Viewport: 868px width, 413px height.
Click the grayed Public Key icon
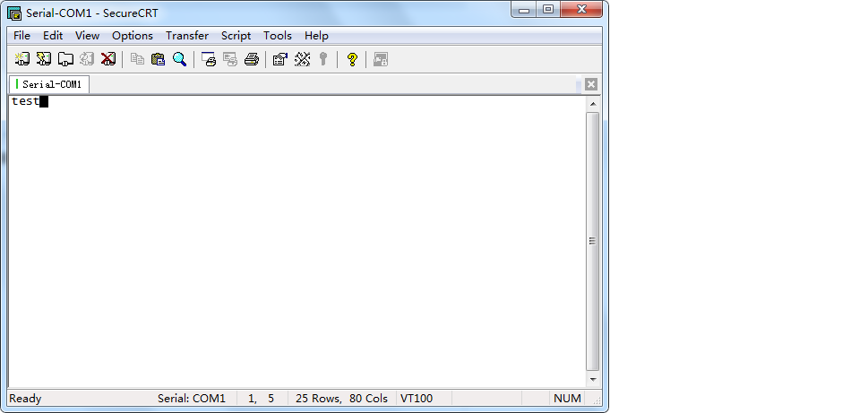coord(323,59)
